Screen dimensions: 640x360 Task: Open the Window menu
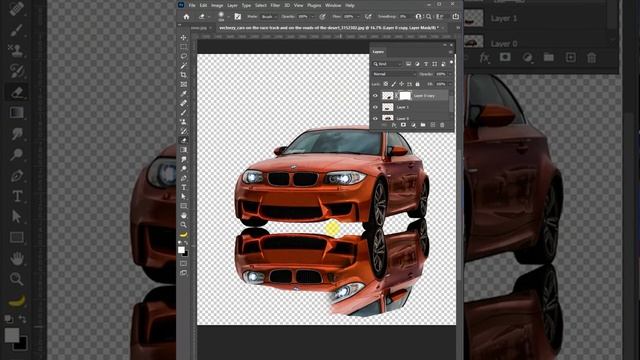(333, 5)
